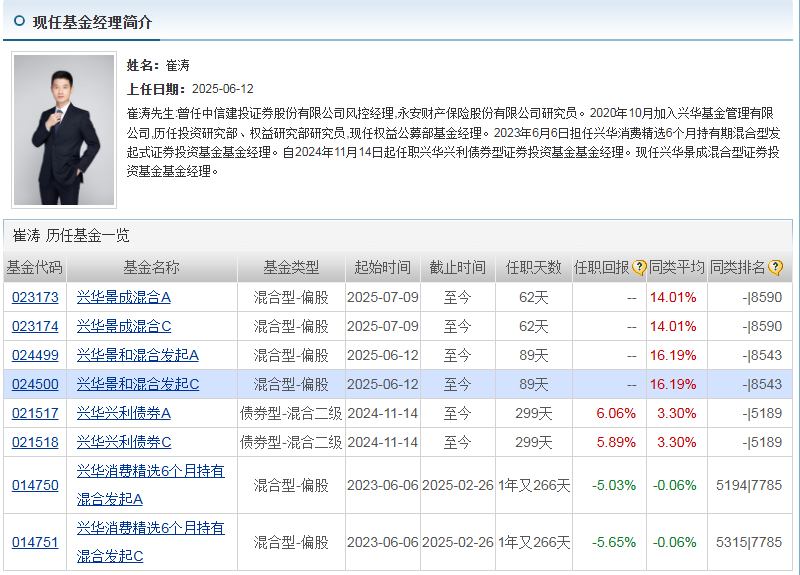The height and width of the screenshot is (575, 800).
Task: Open fund code link 023174
Action: pos(35,327)
